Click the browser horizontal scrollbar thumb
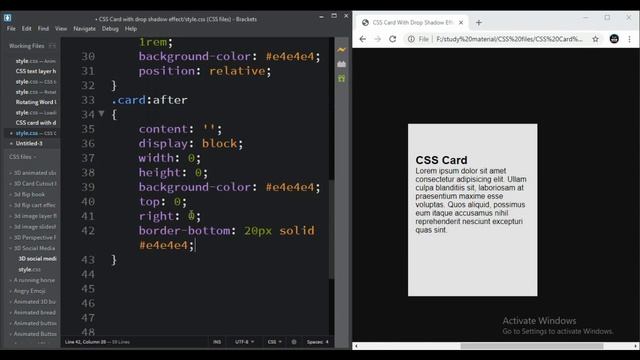The image size is (640, 360). (x=532, y=346)
